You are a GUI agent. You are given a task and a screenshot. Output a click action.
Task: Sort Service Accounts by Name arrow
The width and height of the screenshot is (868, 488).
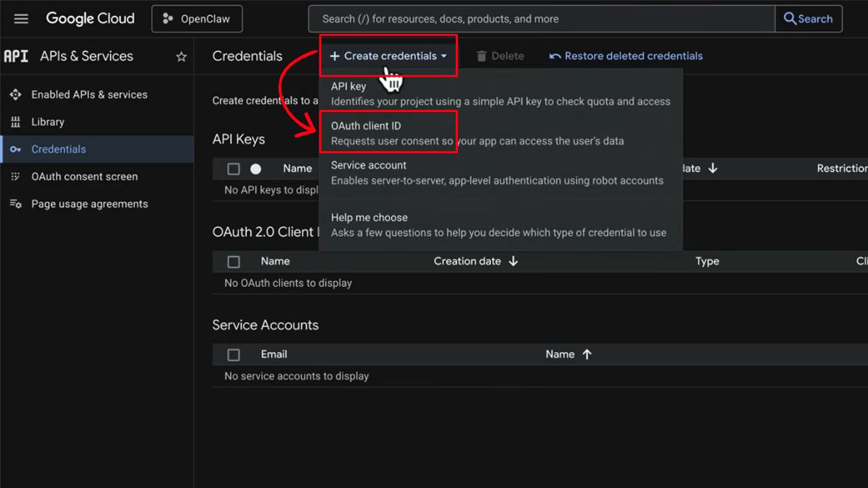[587, 354]
